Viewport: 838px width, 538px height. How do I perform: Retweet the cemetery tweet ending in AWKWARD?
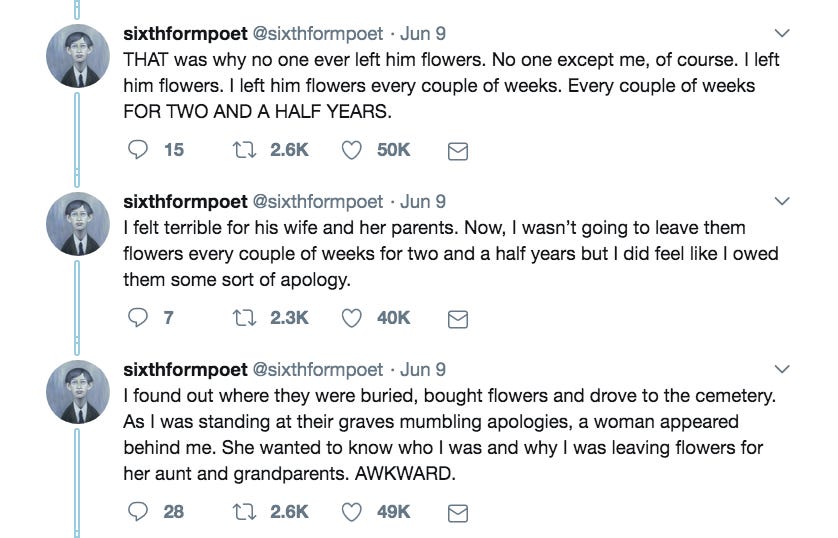(245, 512)
